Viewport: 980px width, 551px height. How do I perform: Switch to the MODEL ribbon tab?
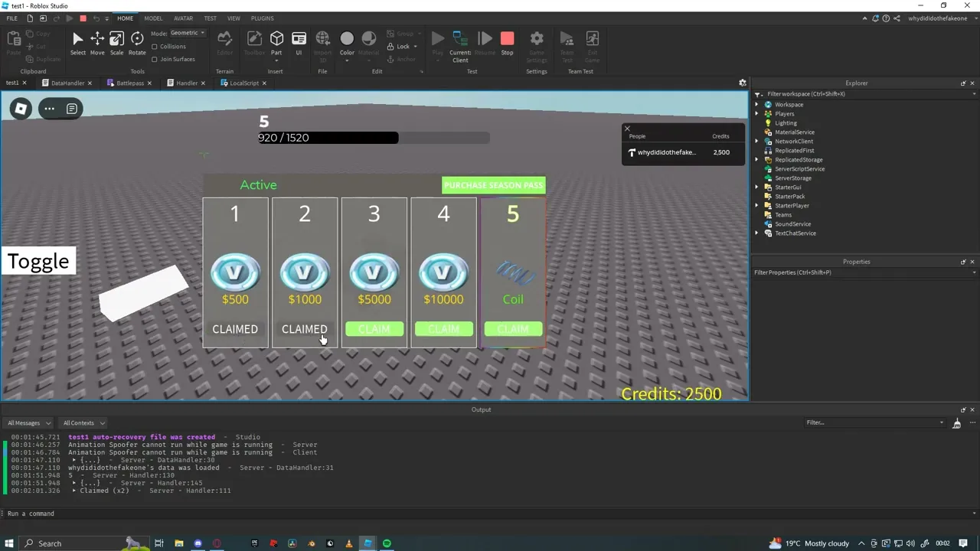tap(153, 18)
